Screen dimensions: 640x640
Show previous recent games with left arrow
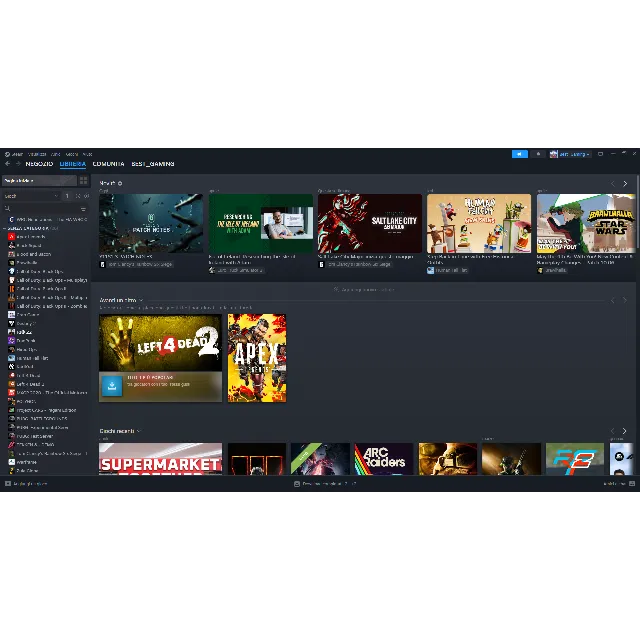click(x=613, y=431)
